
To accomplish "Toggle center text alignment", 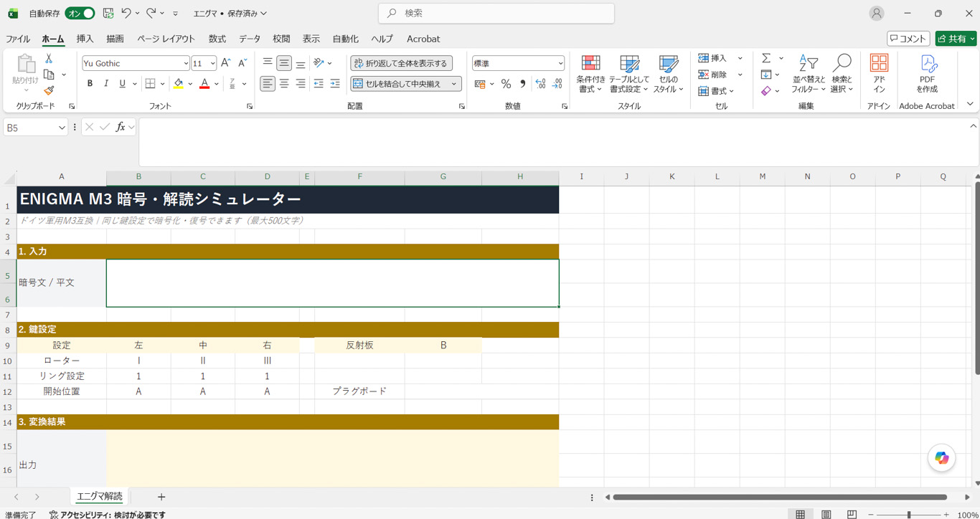I will pyautogui.click(x=284, y=84).
